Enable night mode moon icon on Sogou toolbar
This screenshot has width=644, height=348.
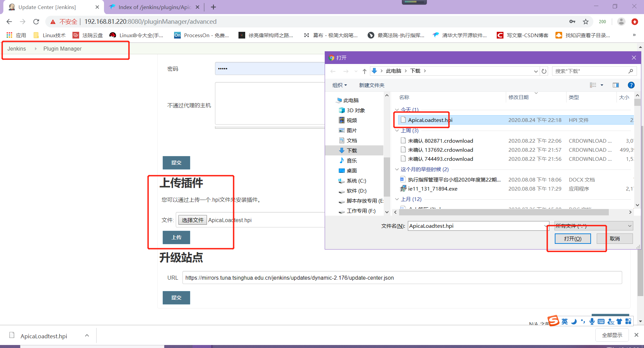[x=574, y=321]
